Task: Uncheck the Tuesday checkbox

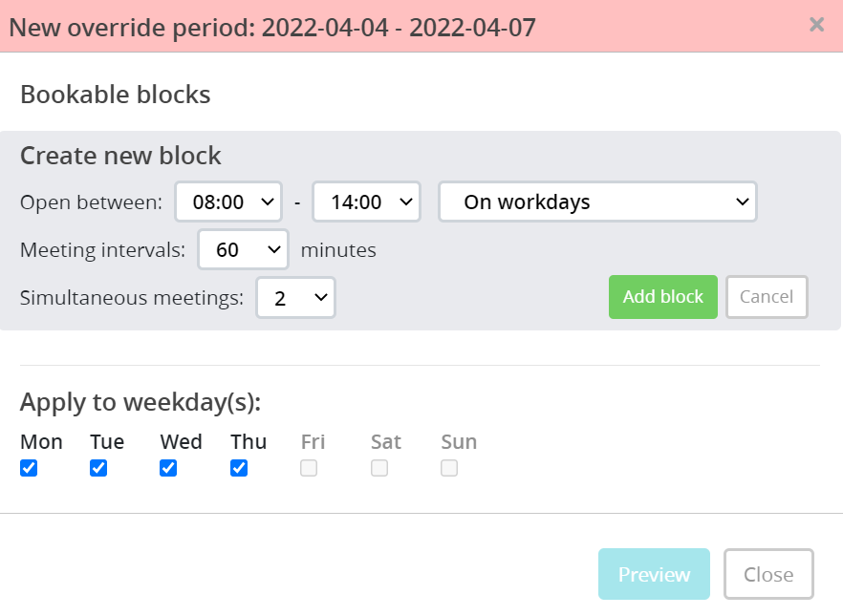Action: click(x=98, y=468)
